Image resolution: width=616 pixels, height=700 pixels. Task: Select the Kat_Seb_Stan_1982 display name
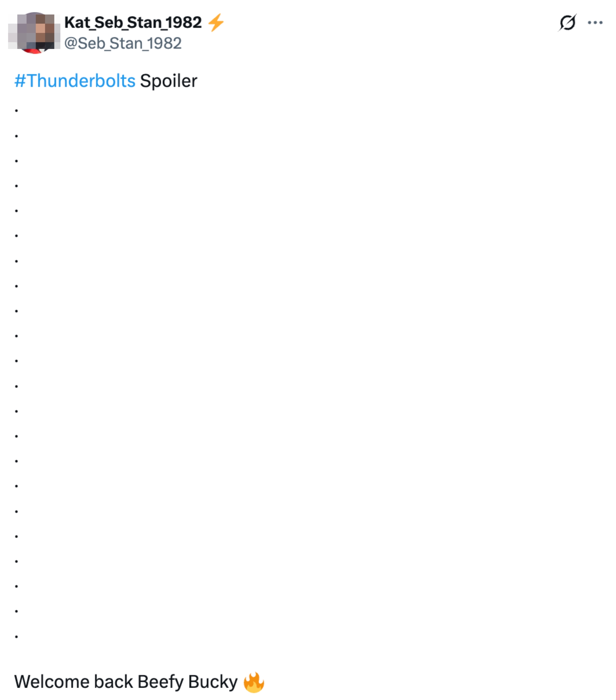[x=133, y=23]
